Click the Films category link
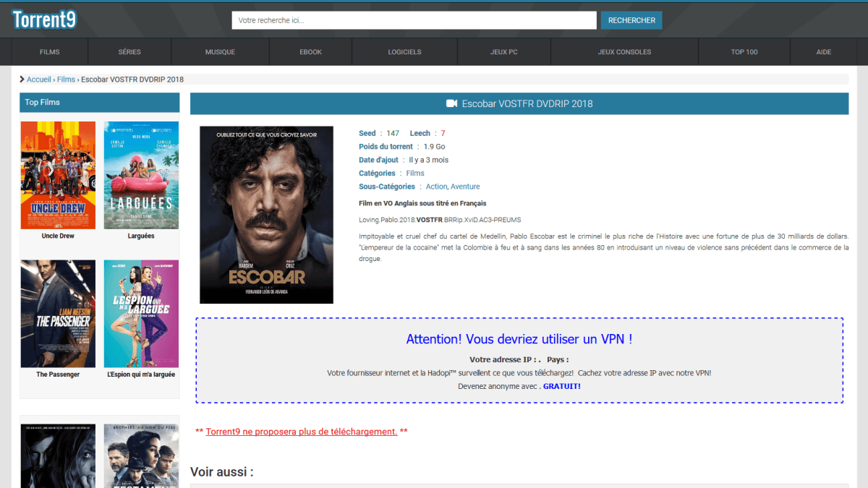The height and width of the screenshot is (488, 868). (x=415, y=174)
